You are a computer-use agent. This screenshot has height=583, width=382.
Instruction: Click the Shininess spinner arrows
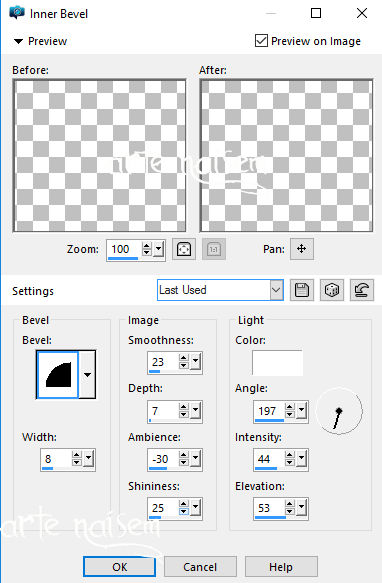tap(184, 508)
